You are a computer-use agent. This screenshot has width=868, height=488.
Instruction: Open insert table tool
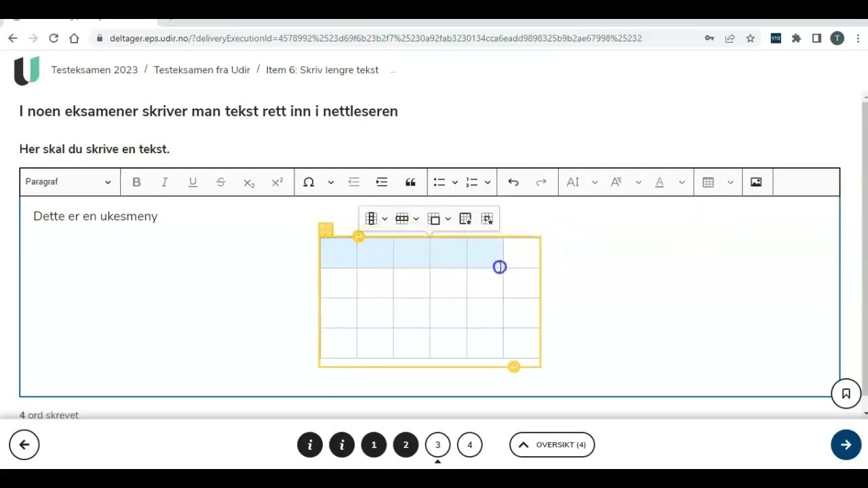point(709,182)
